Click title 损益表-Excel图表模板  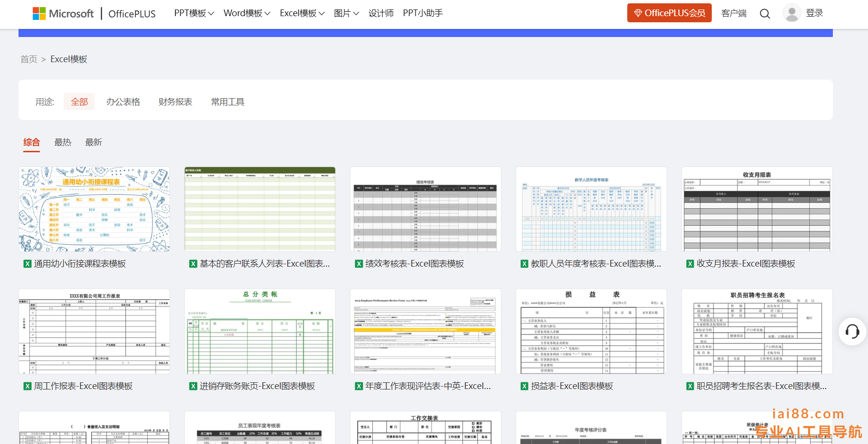tap(572, 386)
